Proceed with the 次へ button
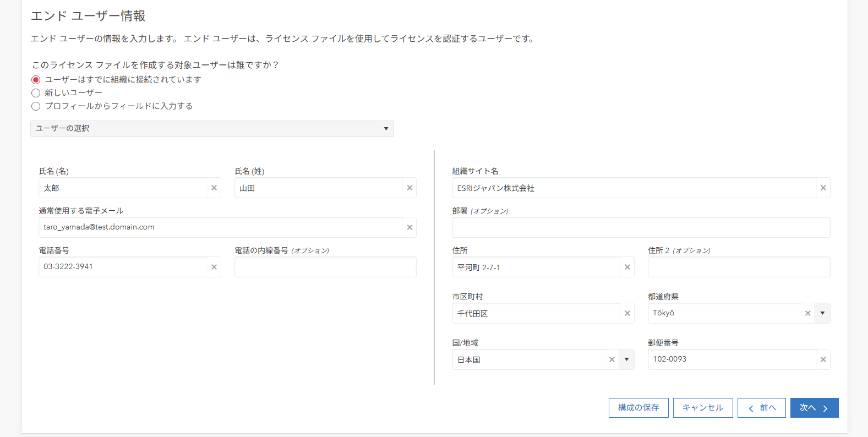This screenshot has width=868, height=437. (x=814, y=408)
